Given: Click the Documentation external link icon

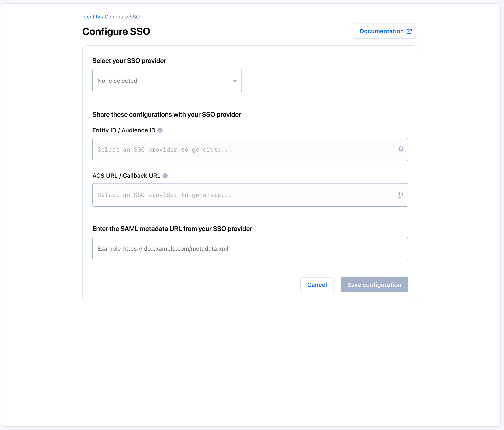Looking at the screenshot, I should (x=409, y=31).
